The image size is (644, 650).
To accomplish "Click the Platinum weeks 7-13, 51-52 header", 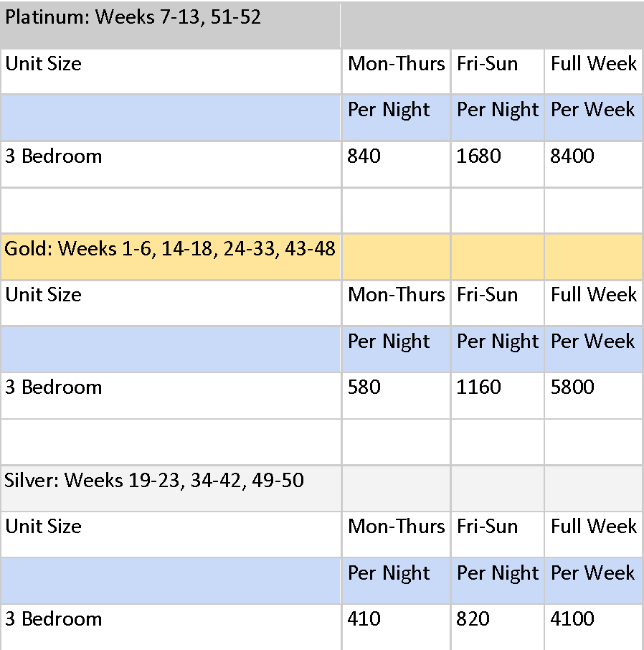I will (x=133, y=17).
